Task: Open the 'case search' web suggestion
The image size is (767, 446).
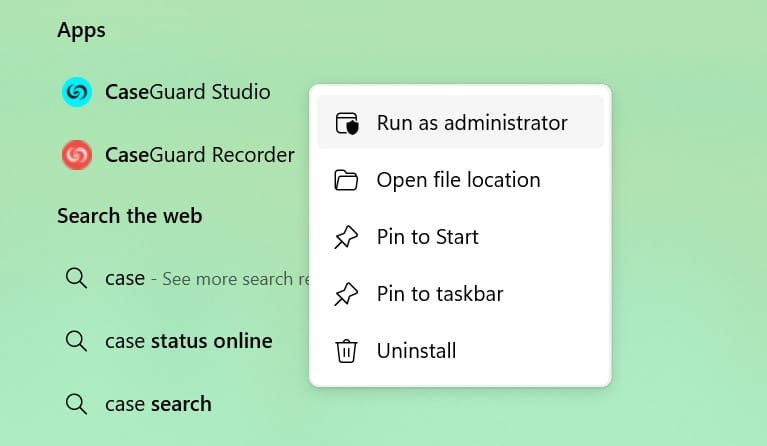Action: 158,404
